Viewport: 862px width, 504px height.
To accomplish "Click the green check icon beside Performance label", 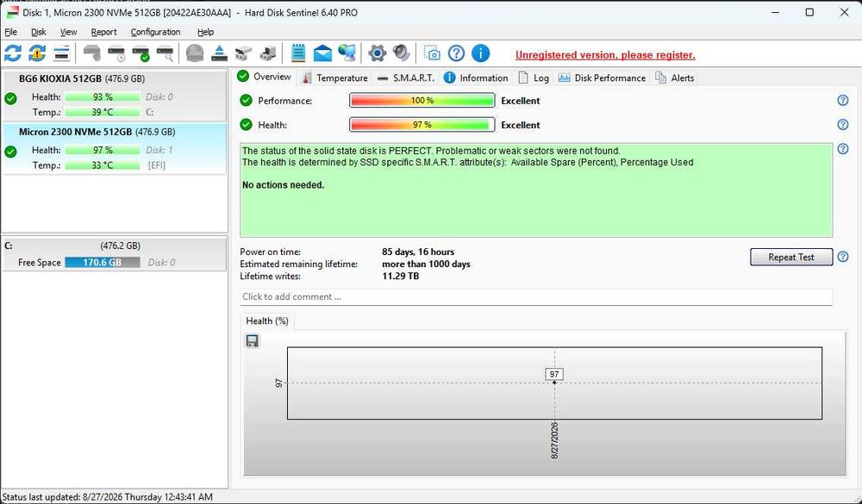I will coord(246,101).
